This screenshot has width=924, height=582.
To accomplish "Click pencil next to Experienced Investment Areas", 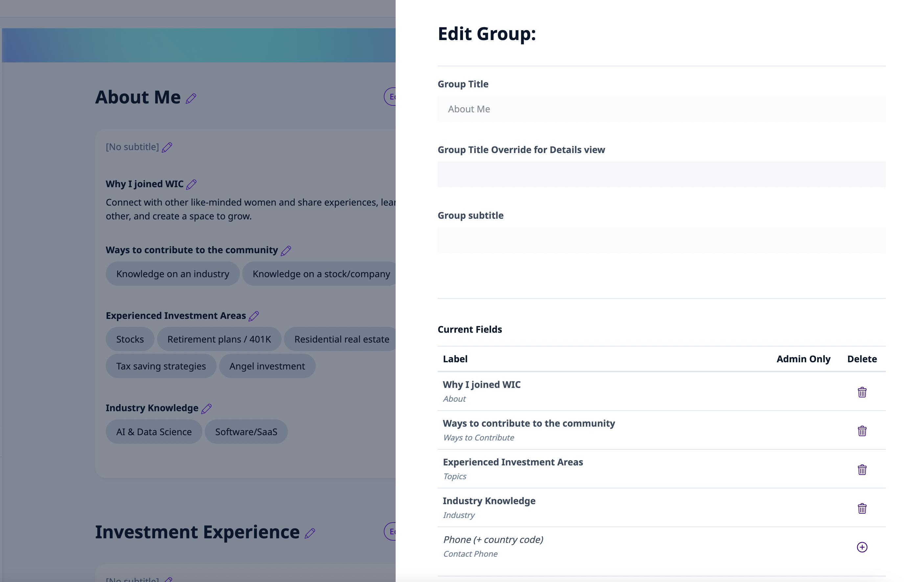I will [254, 316].
